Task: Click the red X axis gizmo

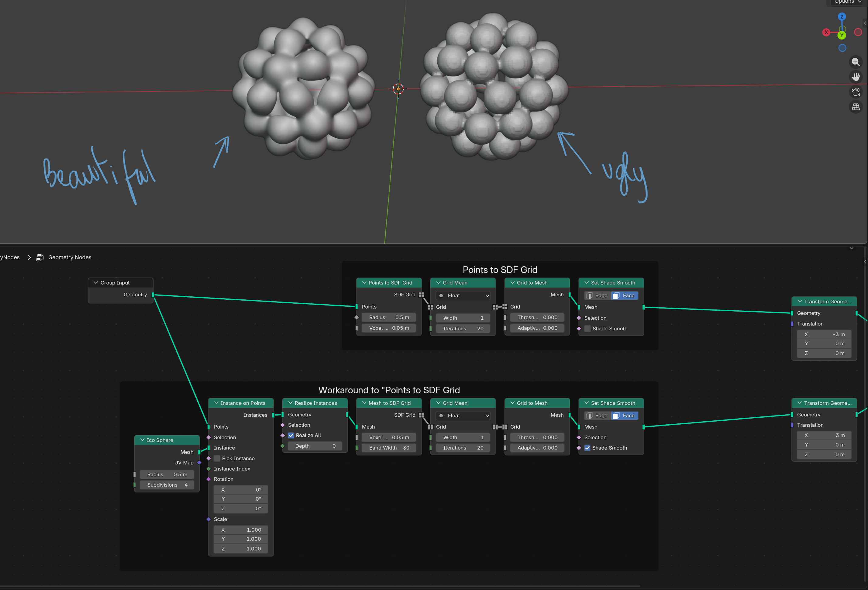Action: point(826,33)
